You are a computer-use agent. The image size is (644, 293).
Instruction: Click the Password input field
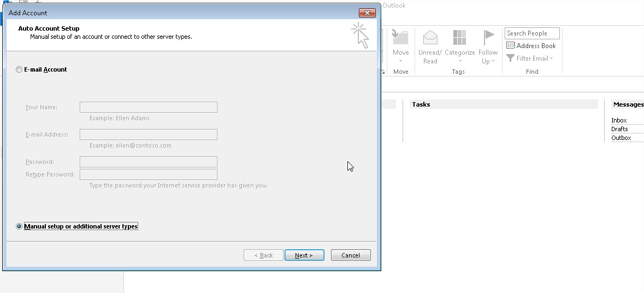[148, 162]
